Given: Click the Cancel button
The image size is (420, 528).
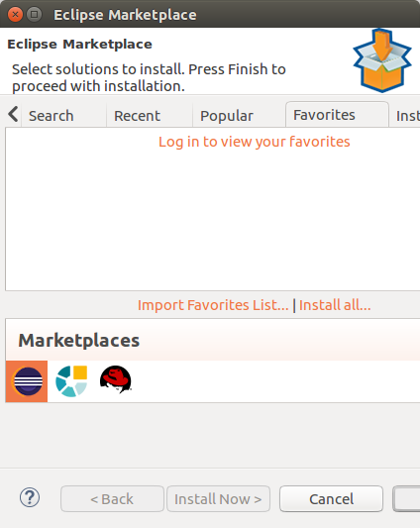Looking at the screenshot, I should coord(331,498).
